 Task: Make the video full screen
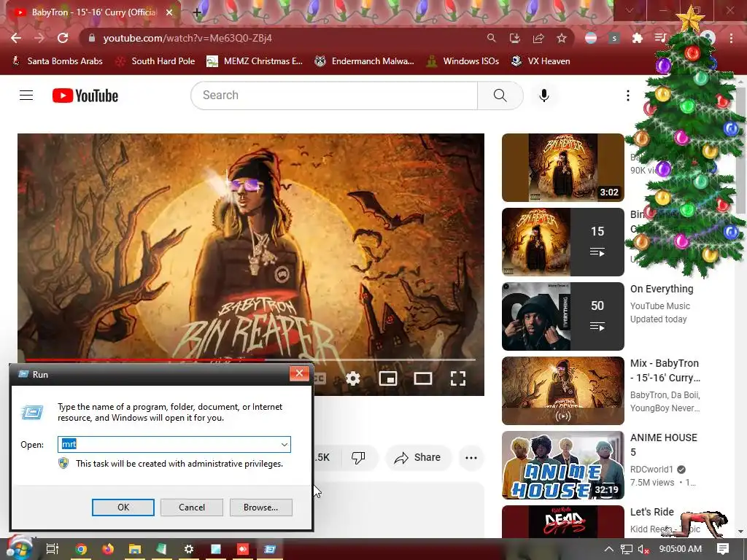point(458,378)
